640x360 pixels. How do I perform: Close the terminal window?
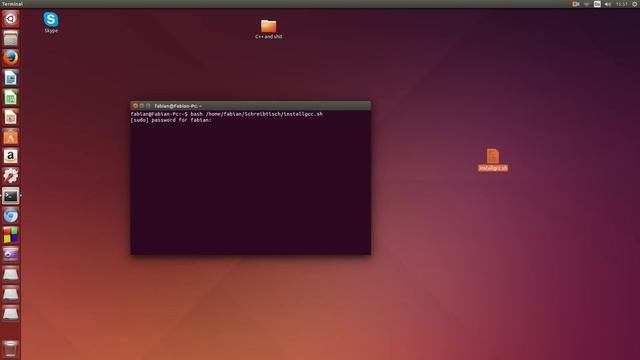tap(136, 106)
